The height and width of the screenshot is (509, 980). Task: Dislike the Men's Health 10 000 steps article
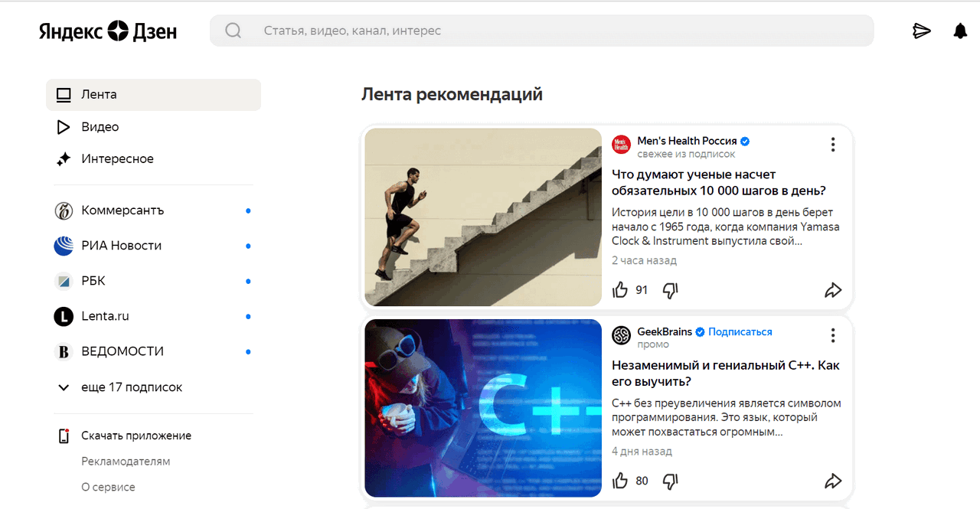pos(670,290)
